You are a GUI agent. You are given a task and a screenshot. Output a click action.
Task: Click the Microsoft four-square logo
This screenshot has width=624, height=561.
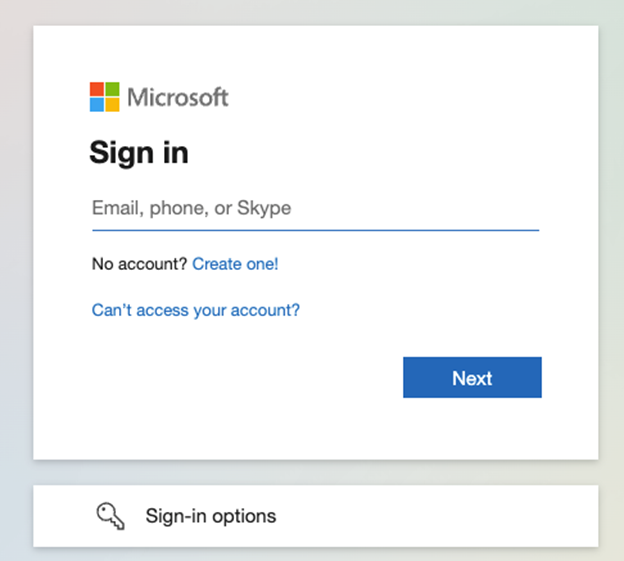click(105, 97)
